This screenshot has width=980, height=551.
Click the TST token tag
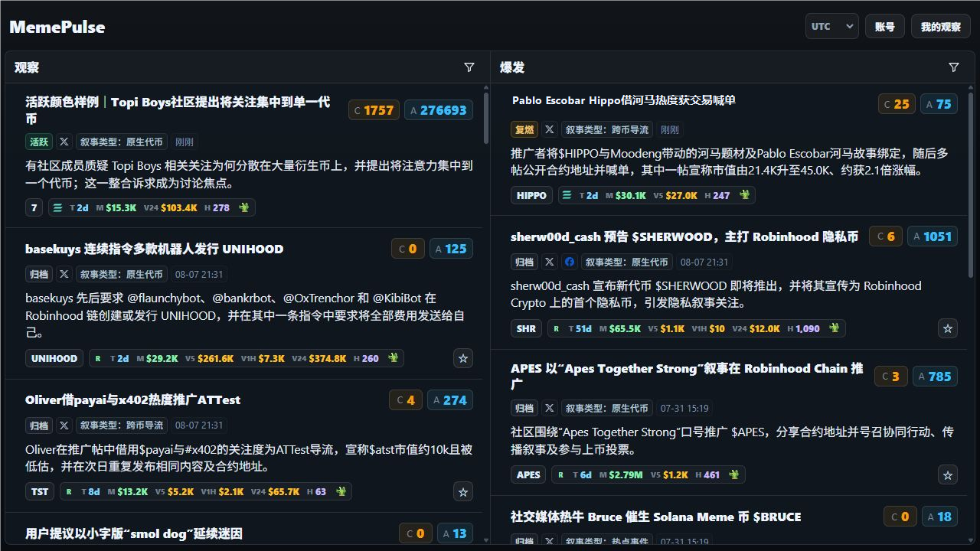[40, 491]
